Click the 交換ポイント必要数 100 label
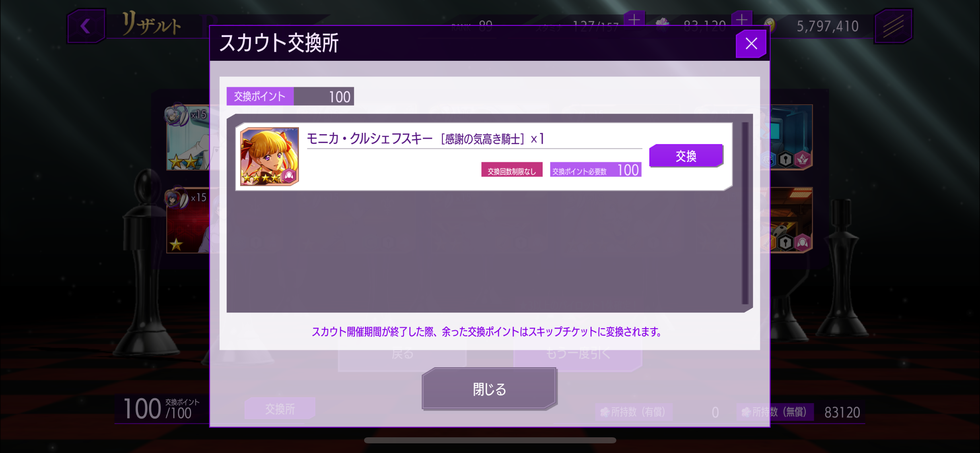The height and width of the screenshot is (453, 980). tap(595, 170)
